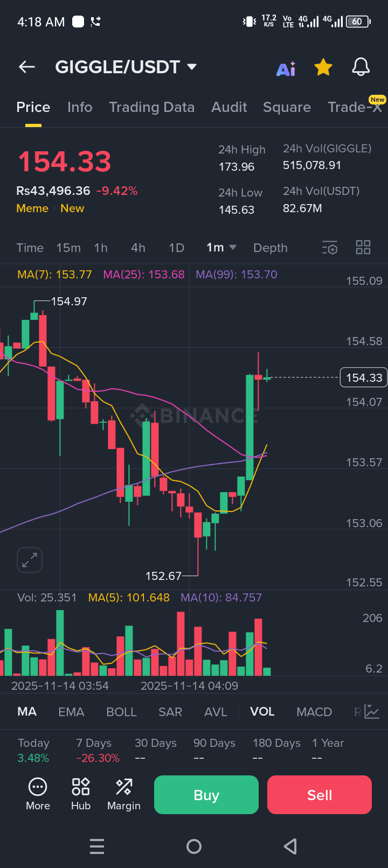Toggle the MACD indicator
Screen dimensions: 388x868
tap(314, 712)
